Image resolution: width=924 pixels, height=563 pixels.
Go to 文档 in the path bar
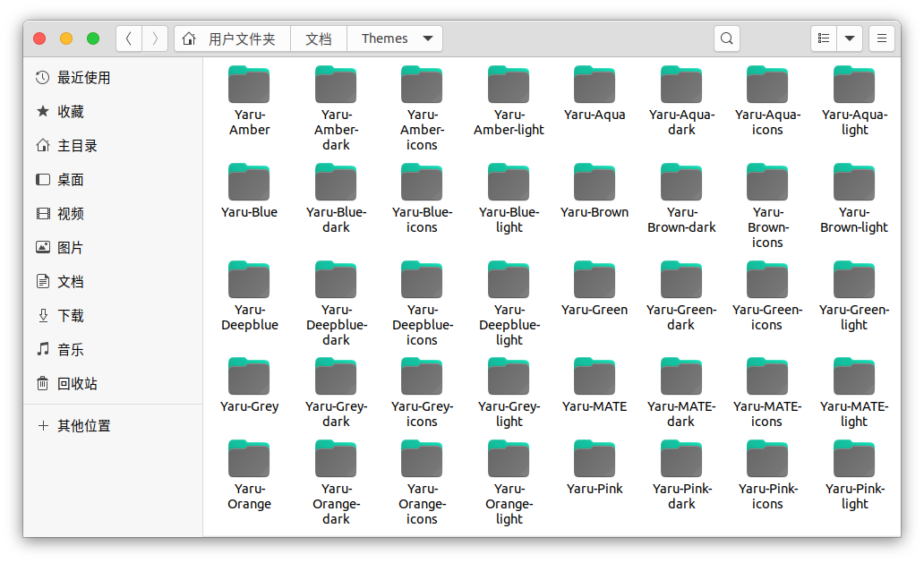318,38
